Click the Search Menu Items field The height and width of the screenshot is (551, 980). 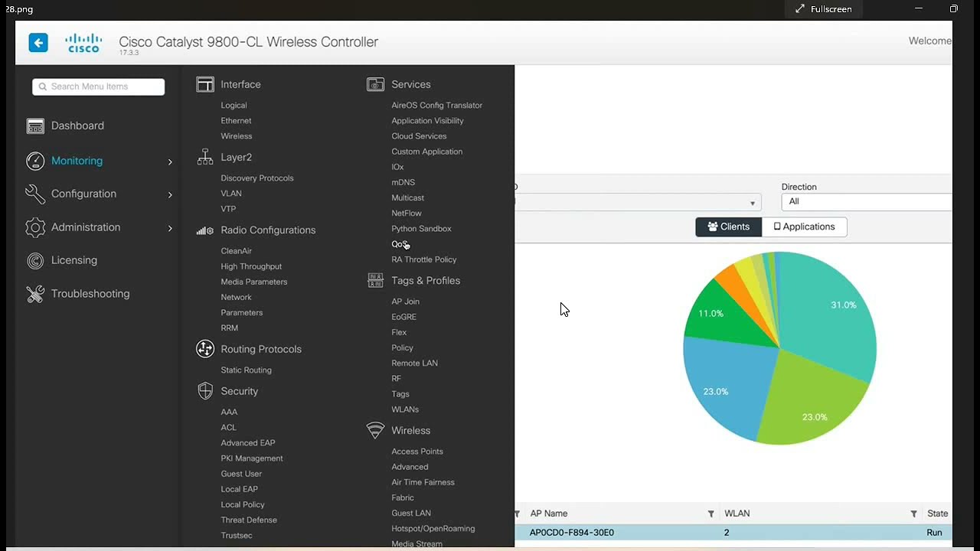pyautogui.click(x=99, y=86)
